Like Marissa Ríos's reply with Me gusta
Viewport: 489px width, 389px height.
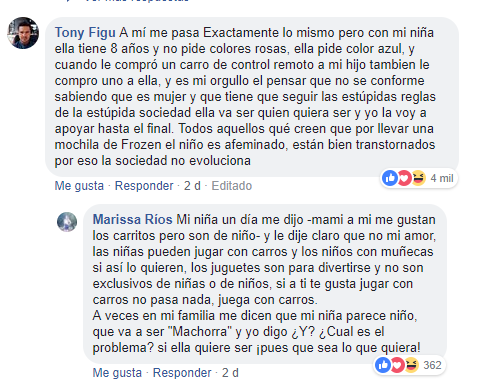coord(117,373)
